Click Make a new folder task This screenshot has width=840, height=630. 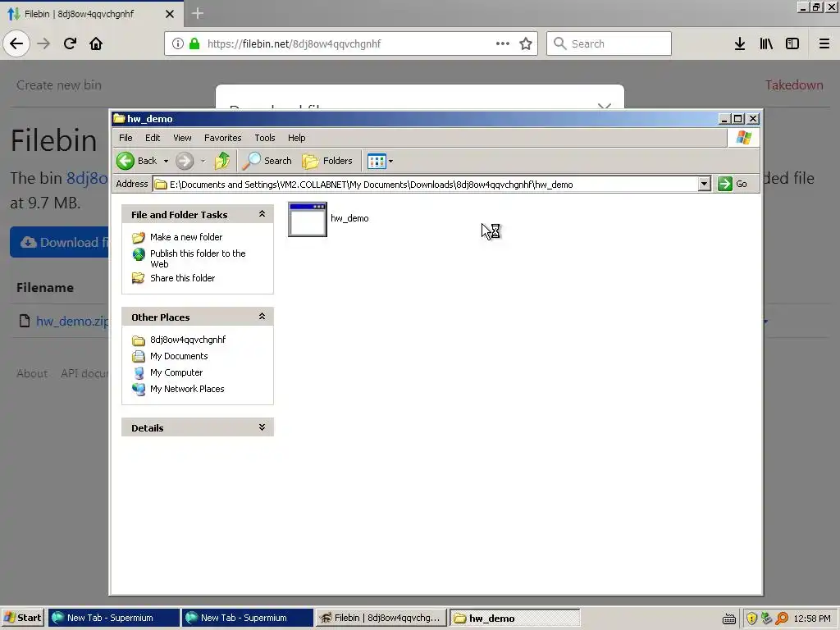pos(186,237)
